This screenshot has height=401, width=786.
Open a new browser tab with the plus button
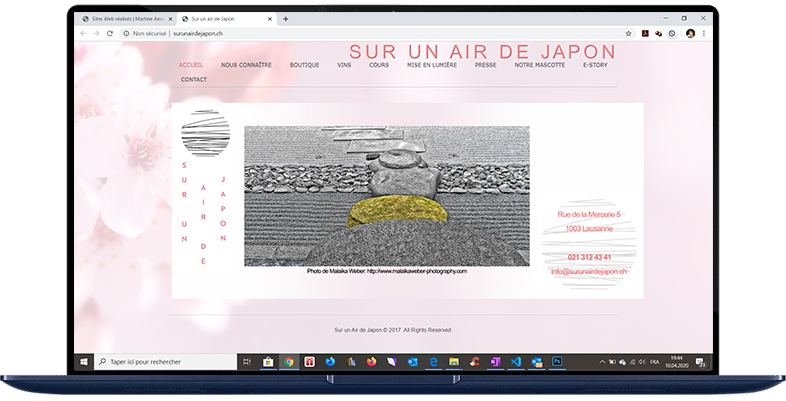pyautogui.click(x=286, y=18)
